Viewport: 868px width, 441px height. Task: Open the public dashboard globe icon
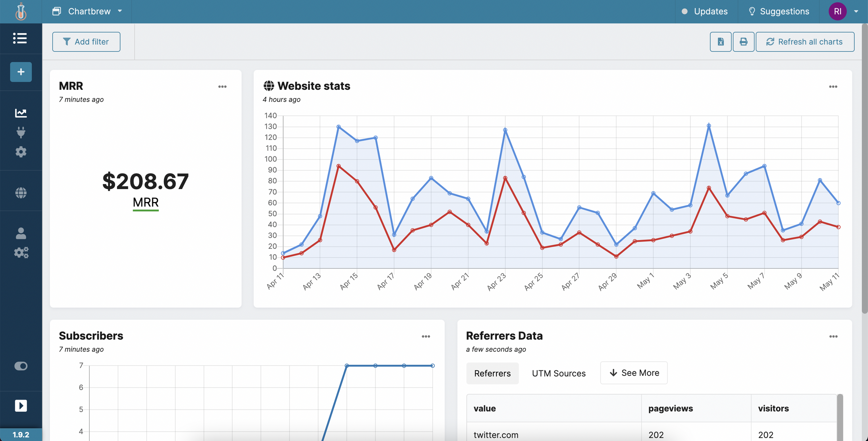[x=21, y=193]
